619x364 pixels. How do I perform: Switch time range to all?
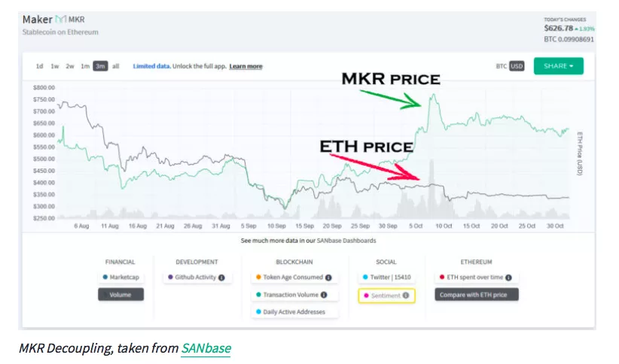pyautogui.click(x=115, y=66)
